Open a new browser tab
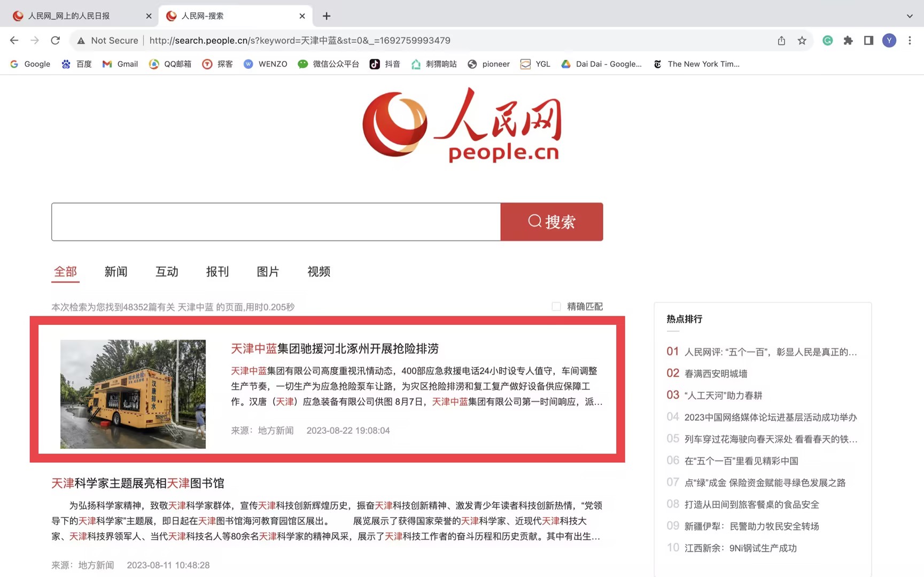This screenshot has width=924, height=577. coord(327,16)
